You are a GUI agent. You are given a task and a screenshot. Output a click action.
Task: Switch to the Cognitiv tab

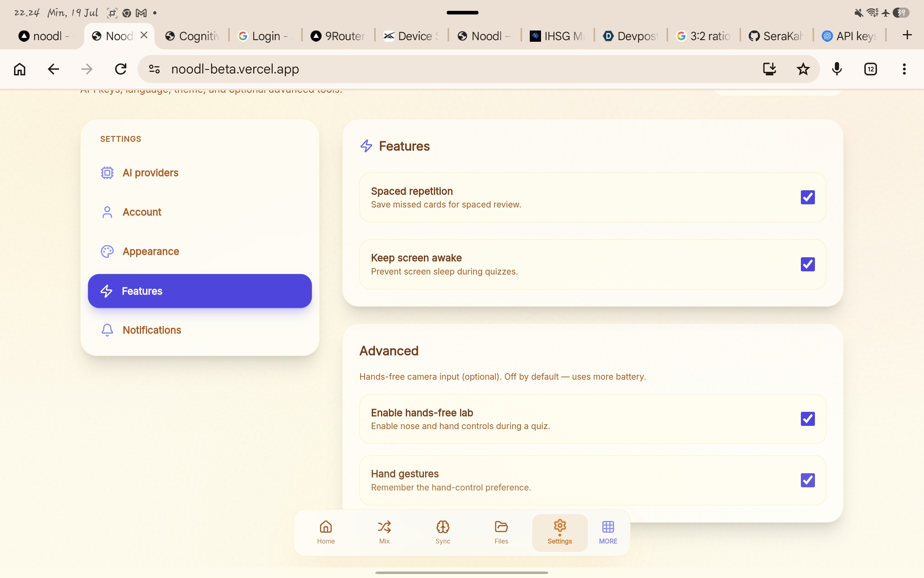point(193,36)
